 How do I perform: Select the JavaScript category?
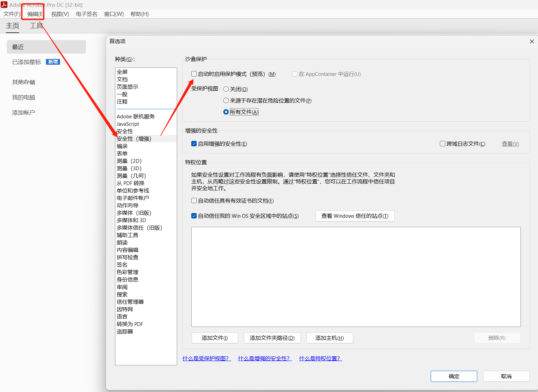128,124
